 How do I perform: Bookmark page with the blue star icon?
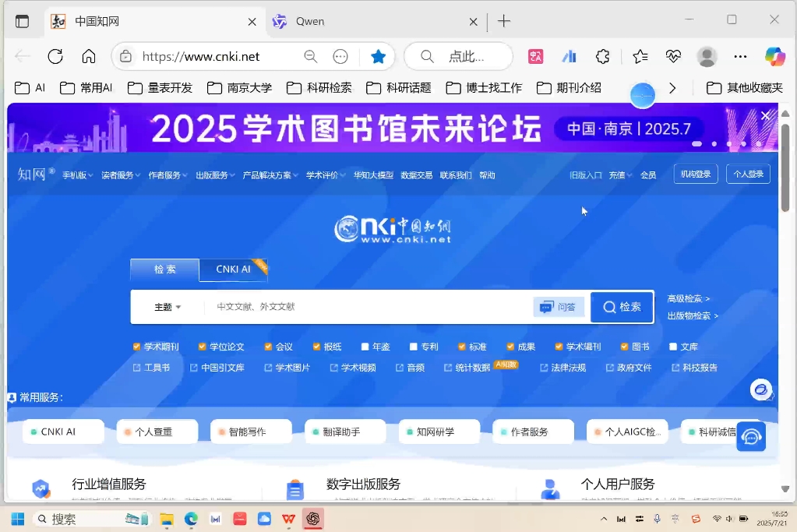pos(378,56)
